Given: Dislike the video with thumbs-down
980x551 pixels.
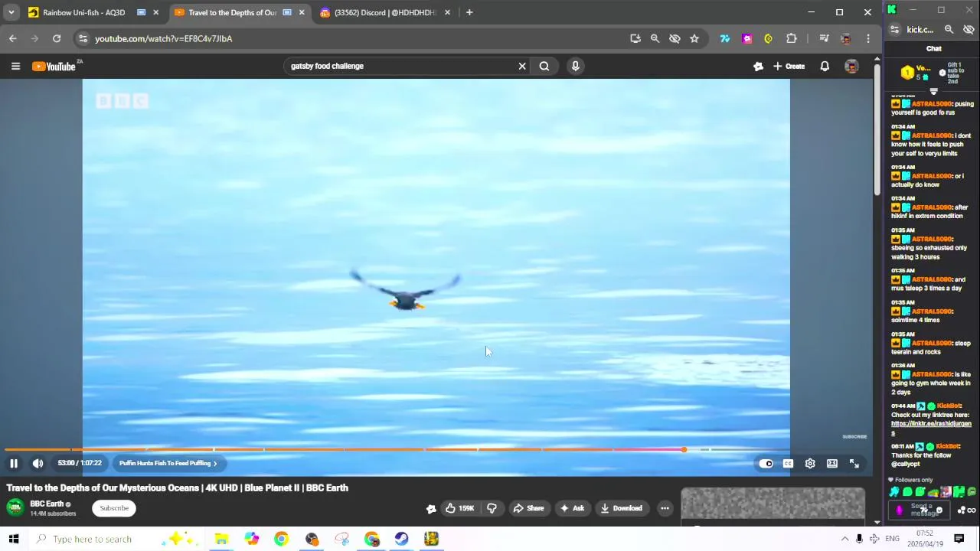Looking at the screenshot, I should click(x=492, y=508).
